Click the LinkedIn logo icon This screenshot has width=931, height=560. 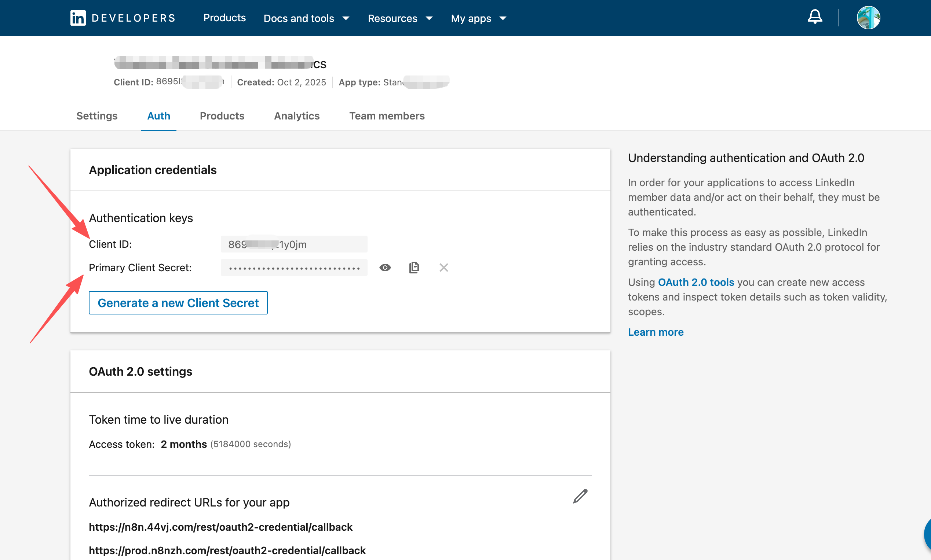(x=78, y=18)
